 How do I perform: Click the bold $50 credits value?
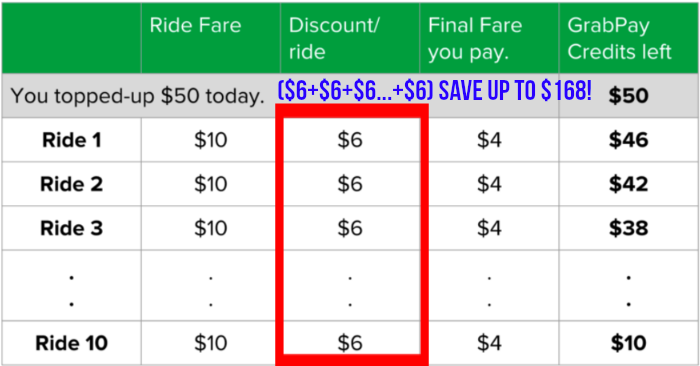coord(629,96)
